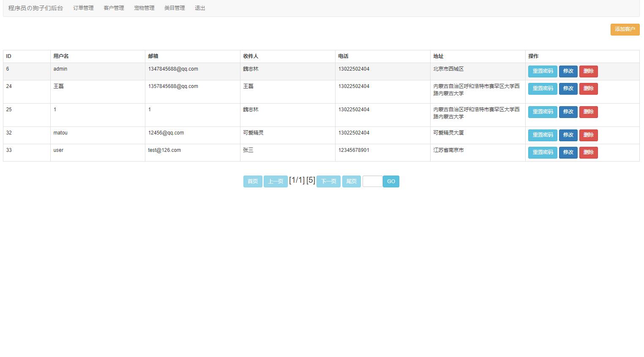Click 修改 for user admin
Viewport: 644px width, 357px height.
(x=568, y=71)
